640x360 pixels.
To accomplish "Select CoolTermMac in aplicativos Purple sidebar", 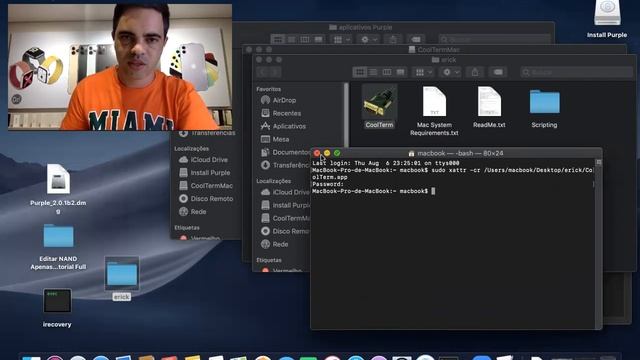I will click(x=206, y=186).
